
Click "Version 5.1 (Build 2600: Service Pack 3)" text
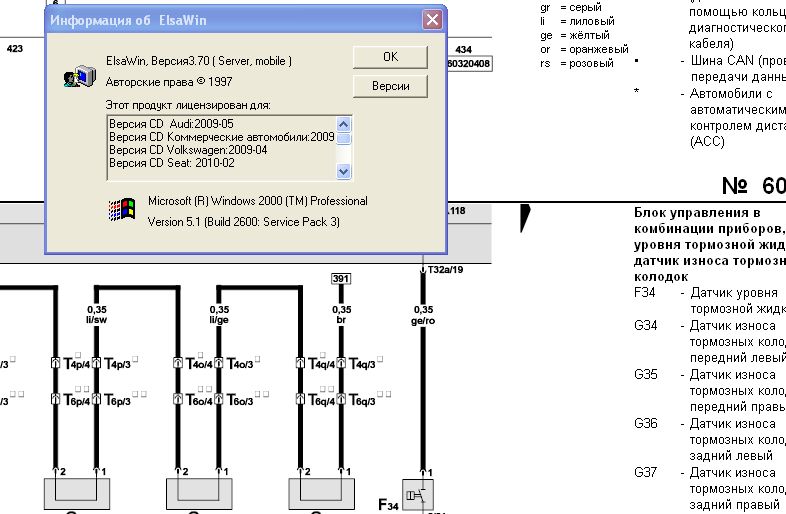244,222
